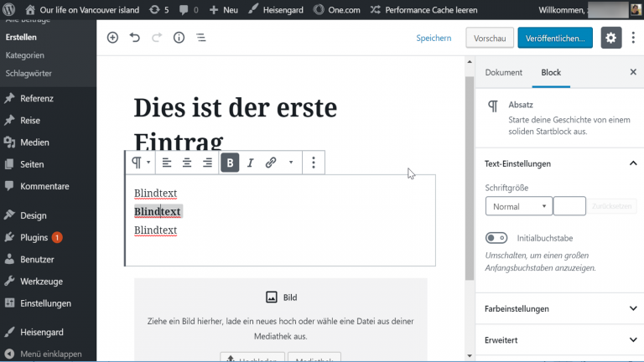Center align the paragraph text
The width and height of the screenshot is (644, 362).
(x=187, y=163)
